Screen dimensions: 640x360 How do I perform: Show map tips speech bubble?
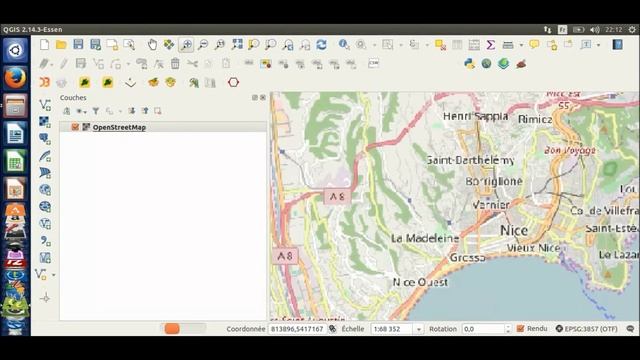pyautogui.click(x=534, y=44)
